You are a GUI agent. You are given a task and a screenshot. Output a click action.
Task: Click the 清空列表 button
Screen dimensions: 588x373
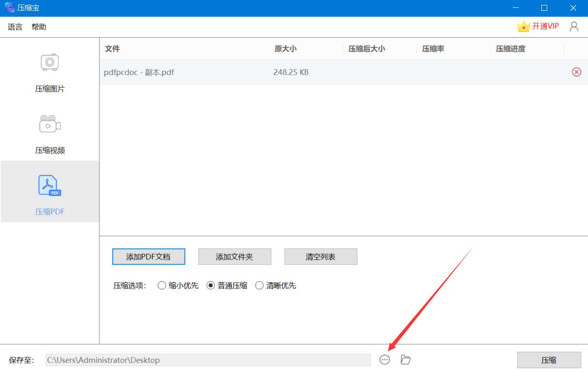321,257
